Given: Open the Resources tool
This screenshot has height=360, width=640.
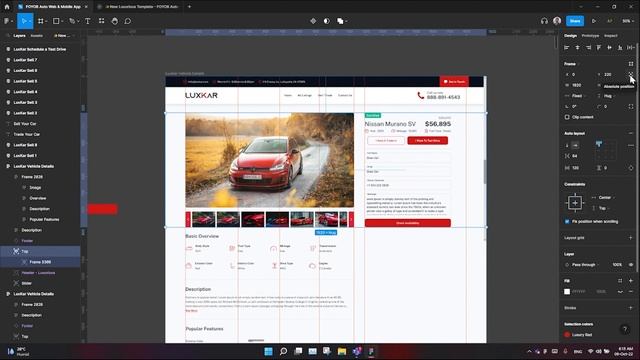Looking at the screenshot, I should (x=101, y=21).
